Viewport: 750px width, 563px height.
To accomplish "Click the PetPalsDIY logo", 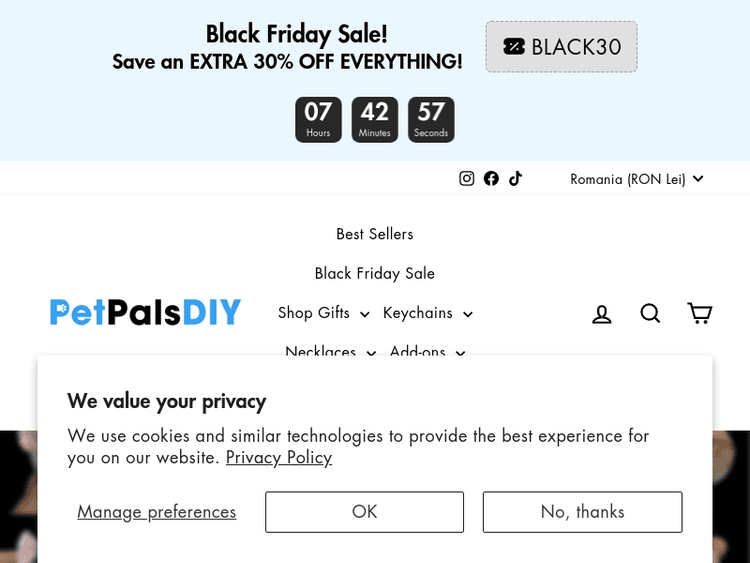I will coord(146,313).
